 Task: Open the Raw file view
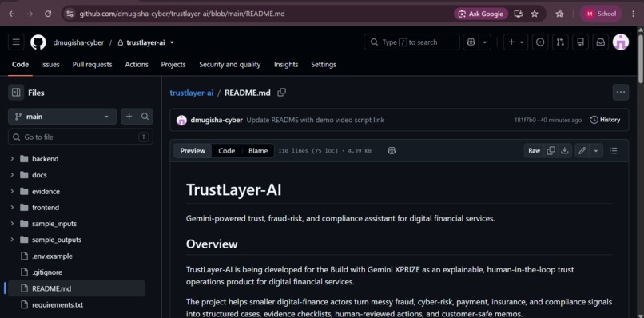tap(534, 151)
